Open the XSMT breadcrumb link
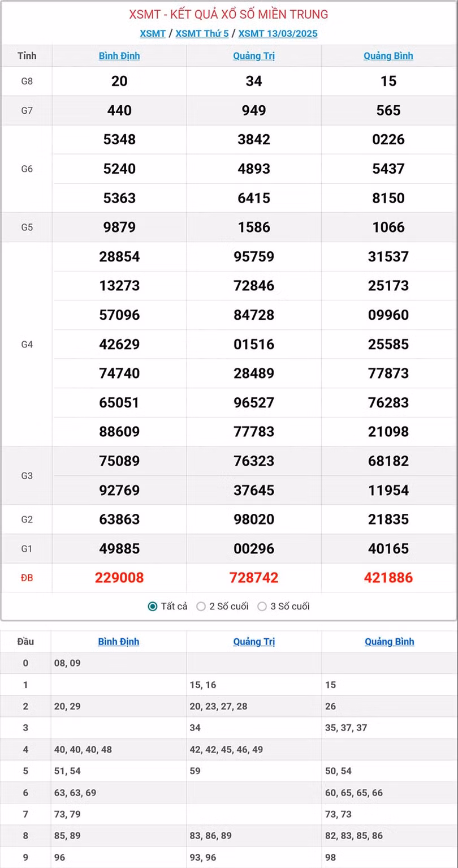Screen dimensions: 458x868 (153, 33)
